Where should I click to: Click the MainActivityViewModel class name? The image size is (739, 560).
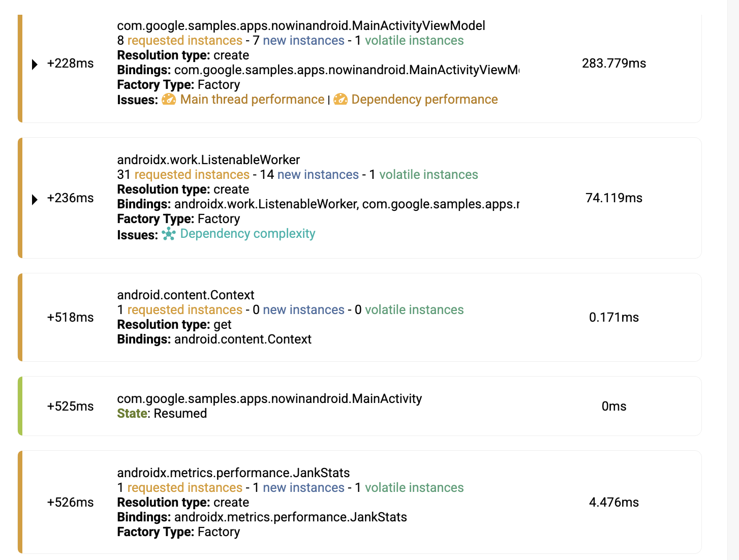(301, 26)
